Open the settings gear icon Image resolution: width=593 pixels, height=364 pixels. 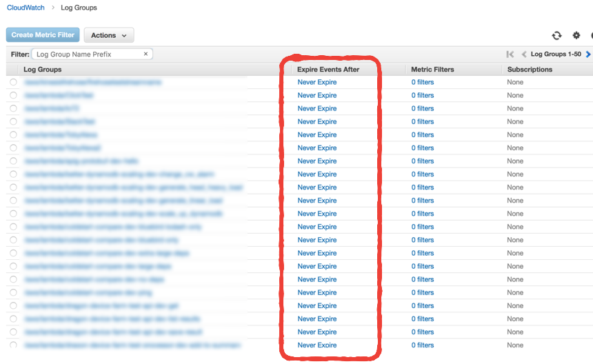pos(576,36)
